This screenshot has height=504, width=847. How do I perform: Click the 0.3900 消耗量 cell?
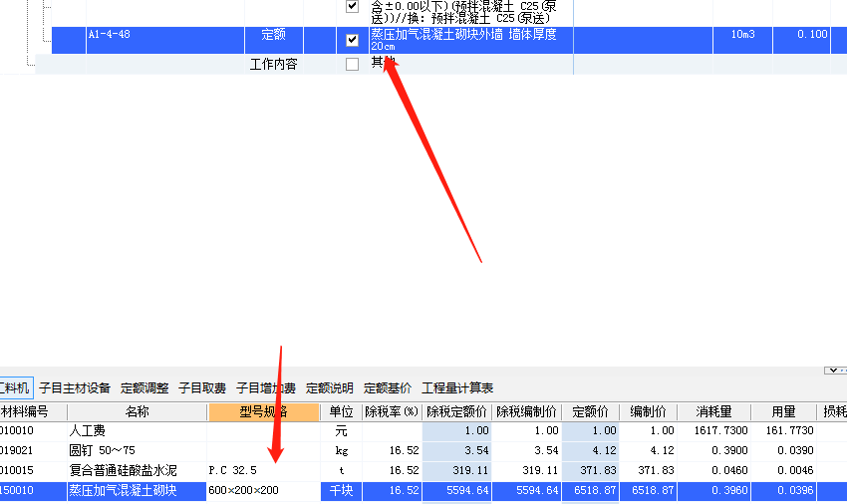click(714, 450)
